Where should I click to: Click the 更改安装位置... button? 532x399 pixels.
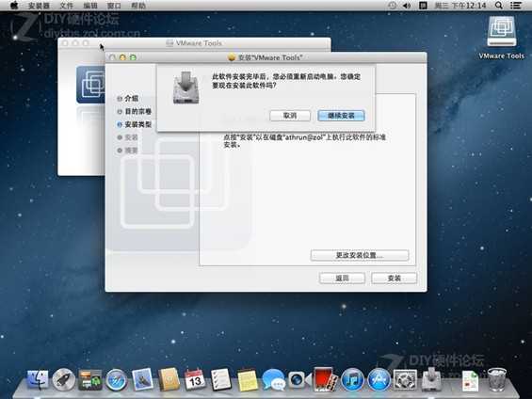(x=360, y=255)
